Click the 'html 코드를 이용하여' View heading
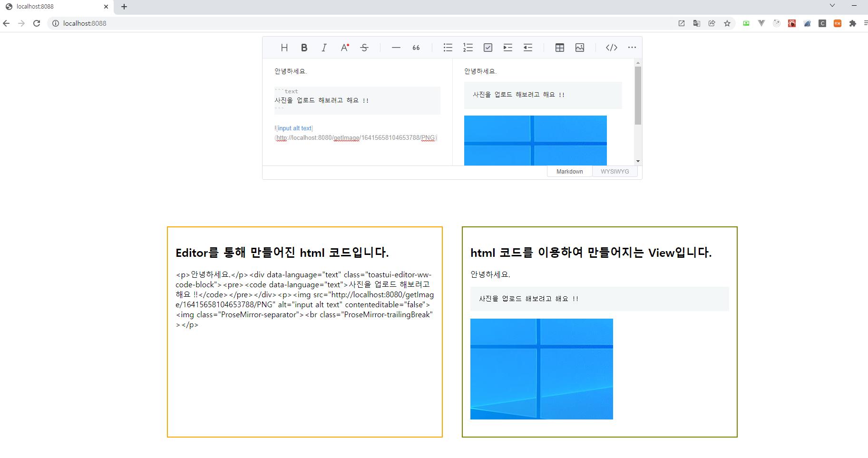 coord(591,253)
